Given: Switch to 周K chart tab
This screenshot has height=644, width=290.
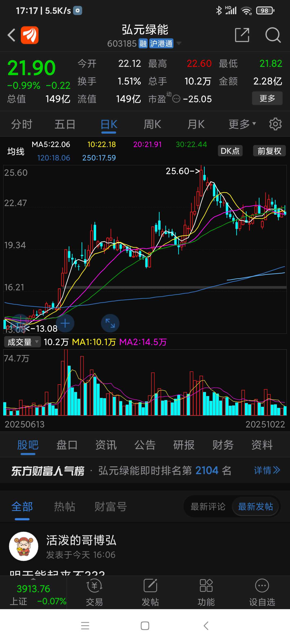Looking at the screenshot, I should click(x=152, y=124).
